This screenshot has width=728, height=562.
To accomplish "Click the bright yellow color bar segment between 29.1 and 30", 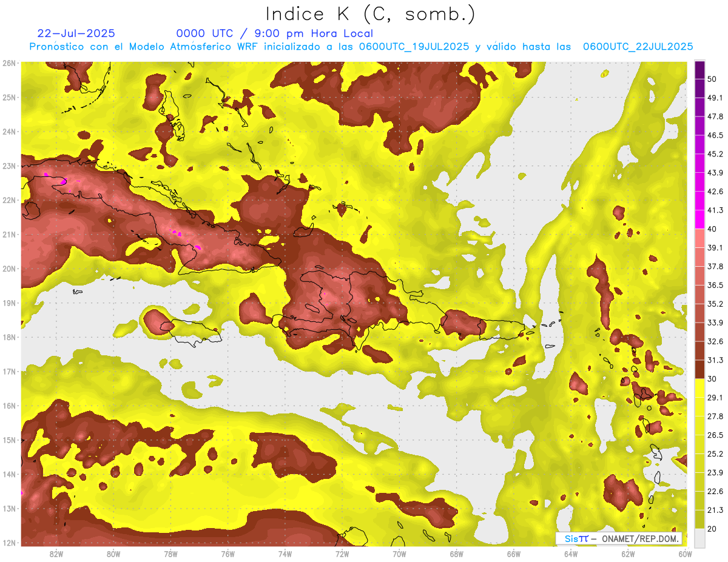I will point(699,388).
